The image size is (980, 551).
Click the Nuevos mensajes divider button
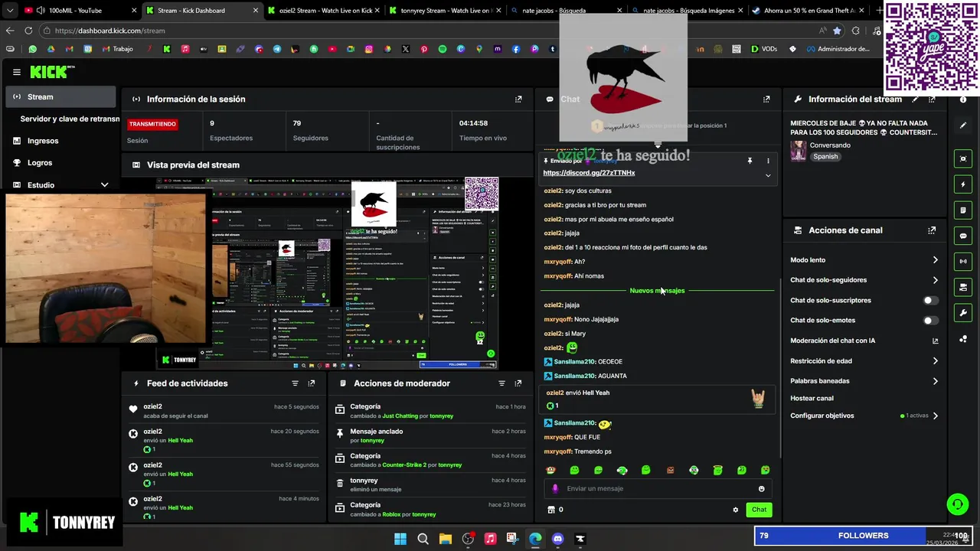click(x=657, y=291)
